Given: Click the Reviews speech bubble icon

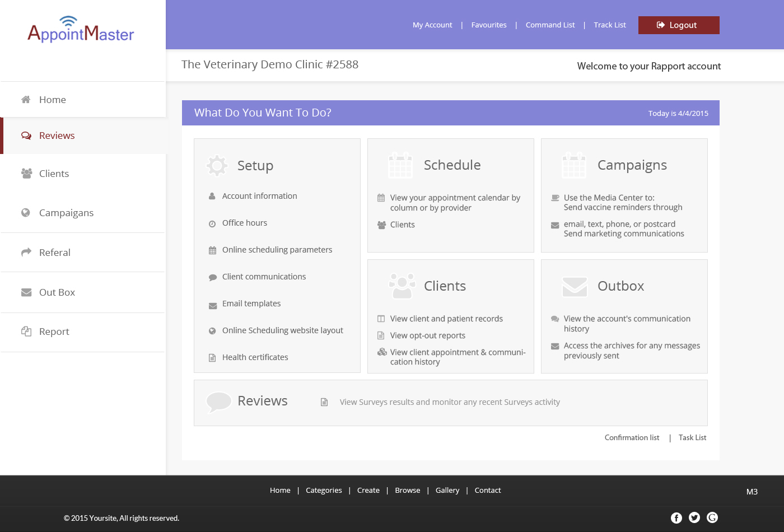Looking at the screenshot, I should (x=218, y=402).
